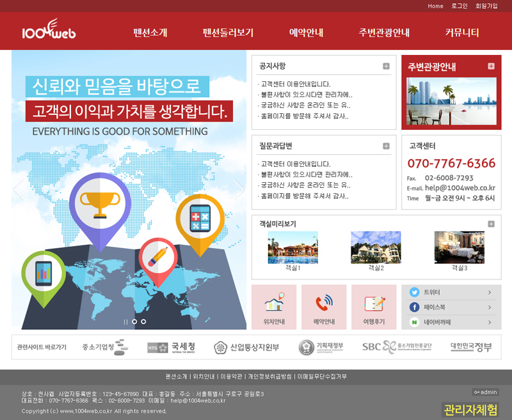Expand the 객실미리보기 section with plus icon
The height and width of the screenshot is (420, 512).
491,224
